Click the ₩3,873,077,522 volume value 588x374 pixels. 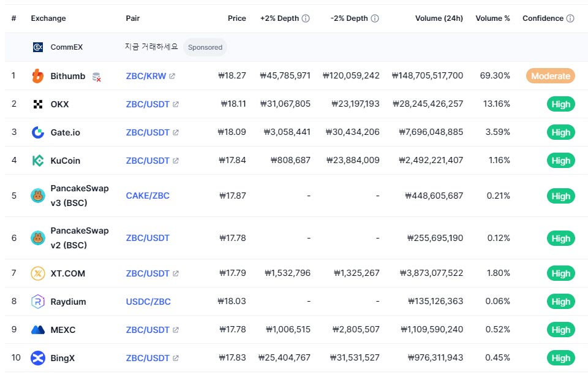(431, 273)
